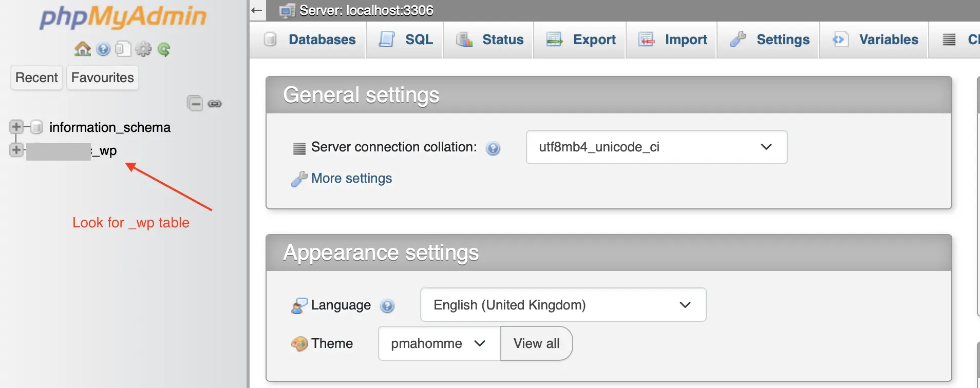Image resolution: width=980 pixels, height=388 pixels.
Task: Open the copy/docs icon in sidebar
Action: pos(123,49)
